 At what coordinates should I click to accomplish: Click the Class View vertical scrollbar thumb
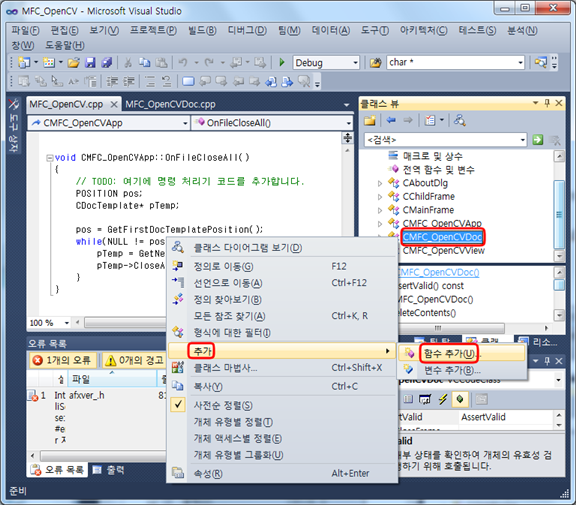(559, 214)
